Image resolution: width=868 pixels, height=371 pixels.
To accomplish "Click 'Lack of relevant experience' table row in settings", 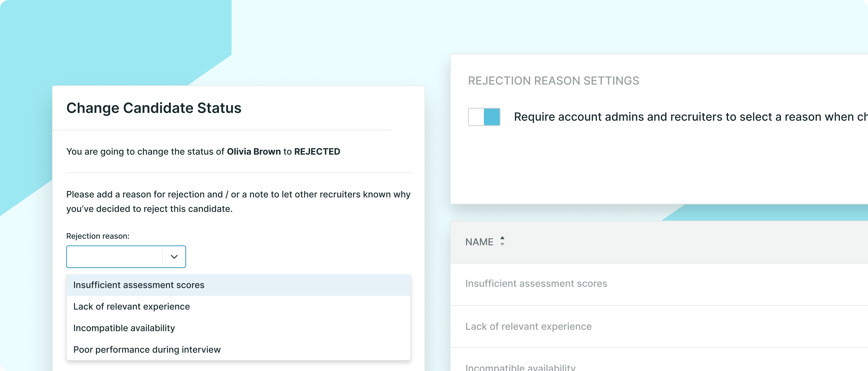I will click(x=659, y=327).
